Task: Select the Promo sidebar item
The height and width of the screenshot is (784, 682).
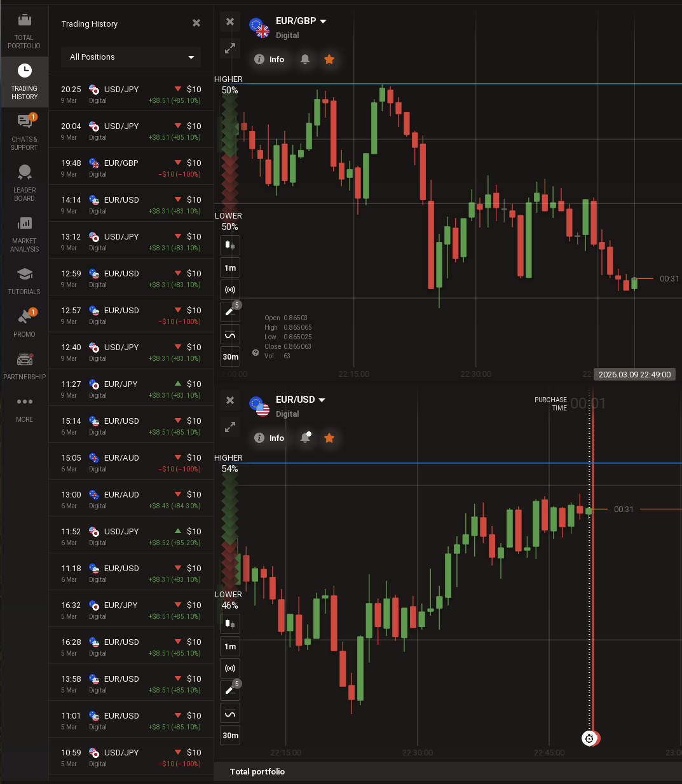Action: (x=24, y=323)
